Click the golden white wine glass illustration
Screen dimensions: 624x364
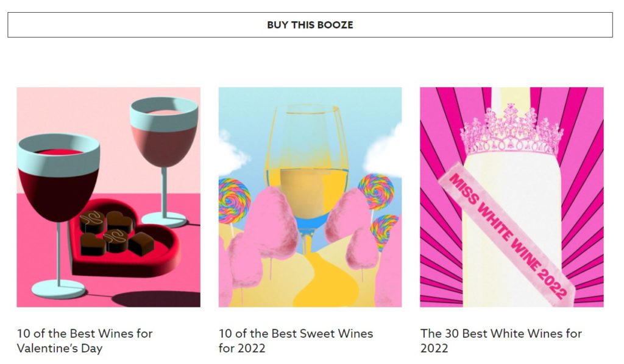pyautogui.click(x=307, y=175)
